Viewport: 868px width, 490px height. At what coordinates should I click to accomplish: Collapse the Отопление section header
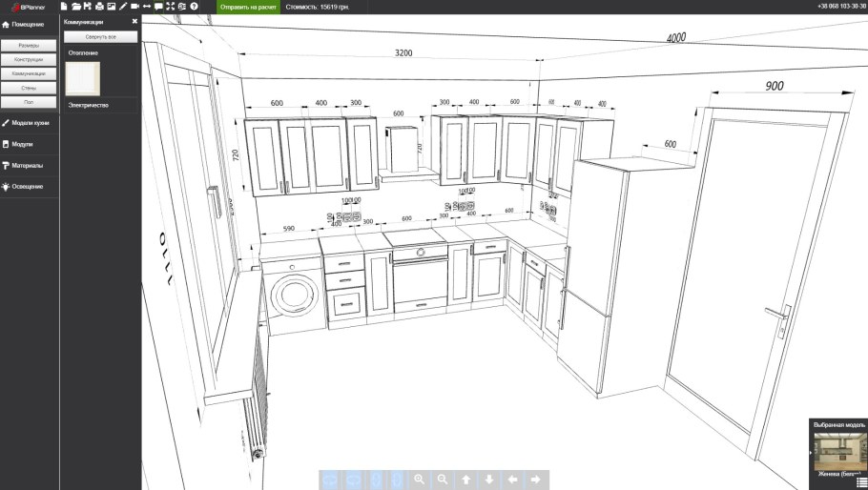coord(83,52)
